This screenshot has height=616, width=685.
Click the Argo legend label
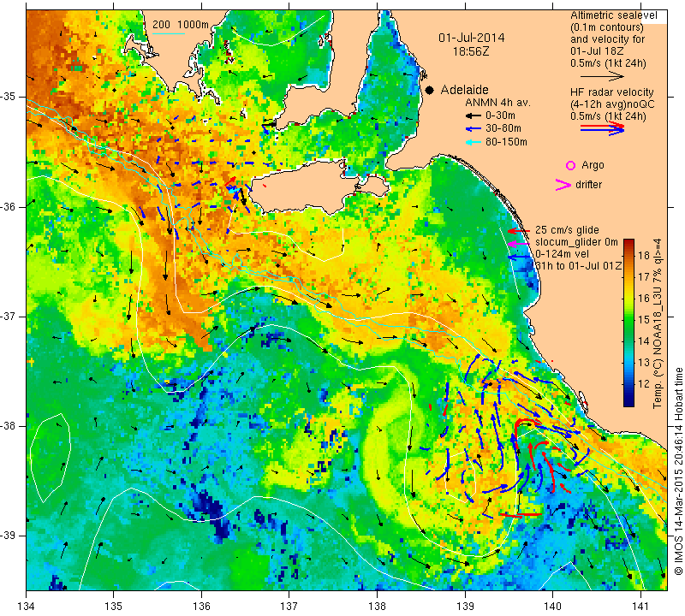593,165
